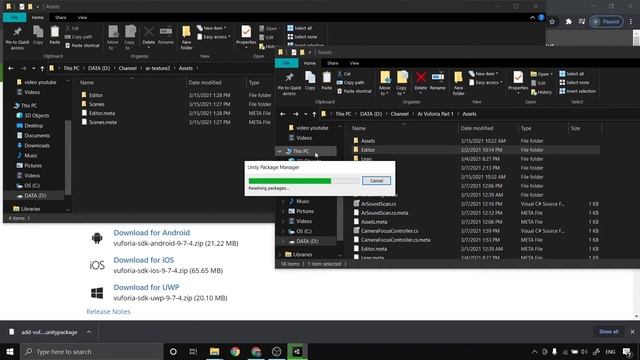Open the Windows Start menu
The image size is (640, 360).
pos(10,351)
